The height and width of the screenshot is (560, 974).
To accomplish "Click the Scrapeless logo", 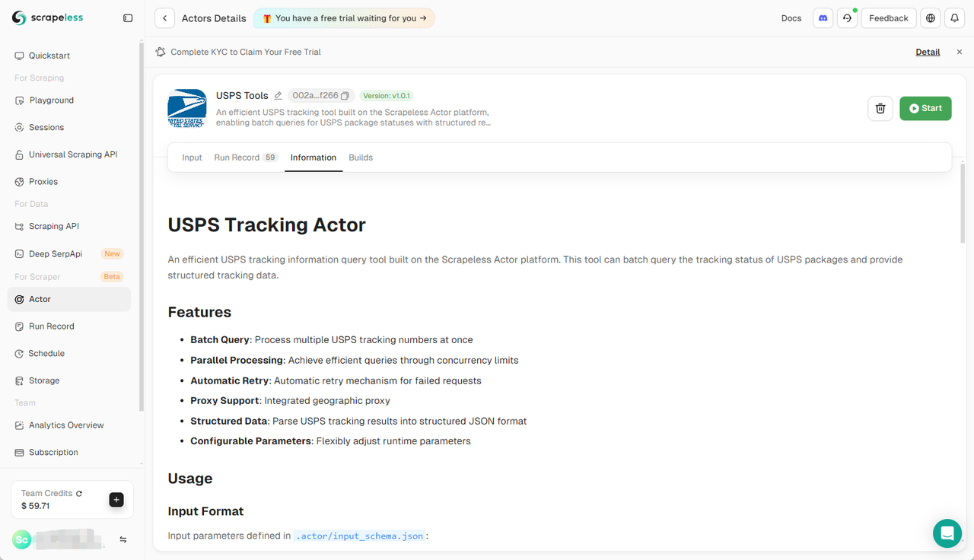I will pyautogui.click(x=48, y=17).
